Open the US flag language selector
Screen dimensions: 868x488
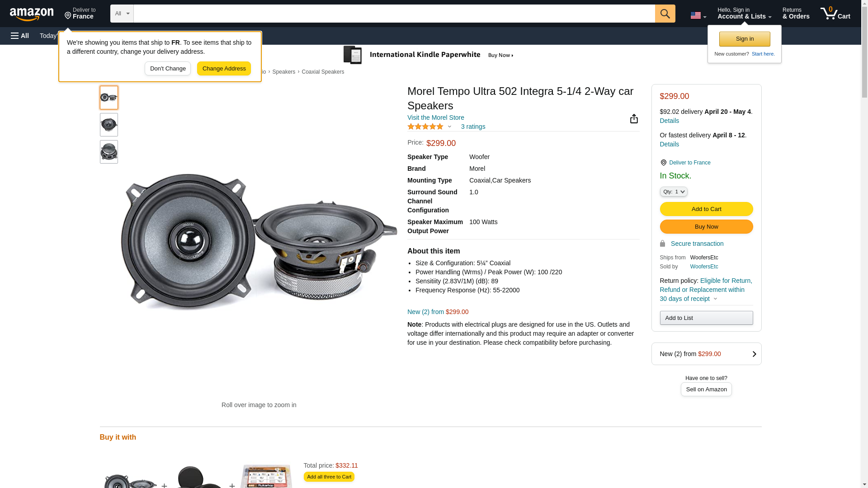[698, 15]
